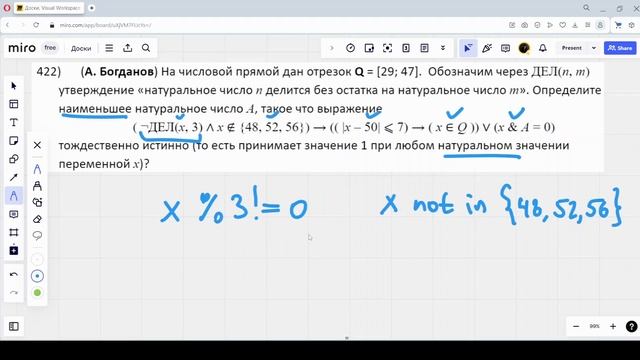Select the Sticky note tool

[13, 141]
